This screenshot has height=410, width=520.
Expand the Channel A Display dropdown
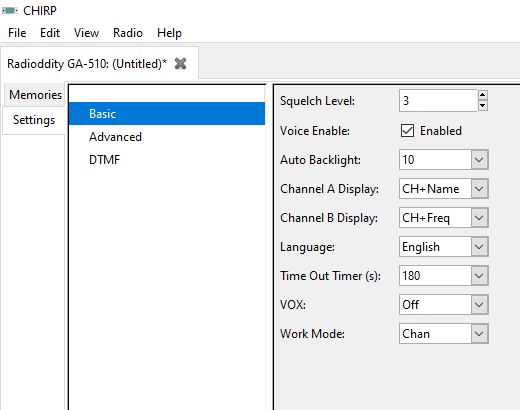pyautogui.click(x=444, y=189)
